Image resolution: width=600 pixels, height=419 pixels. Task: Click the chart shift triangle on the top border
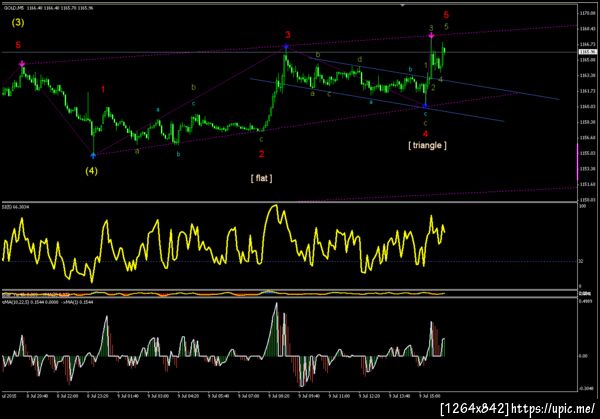pos(402,5)
